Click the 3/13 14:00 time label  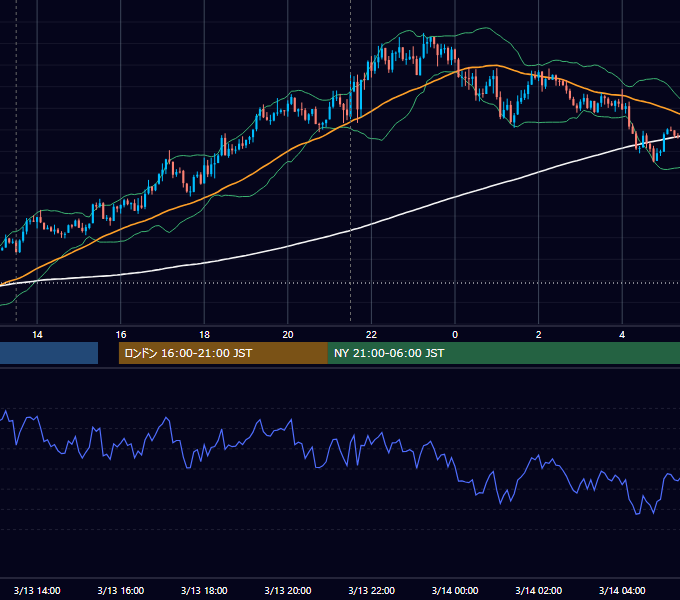(37, 590)
